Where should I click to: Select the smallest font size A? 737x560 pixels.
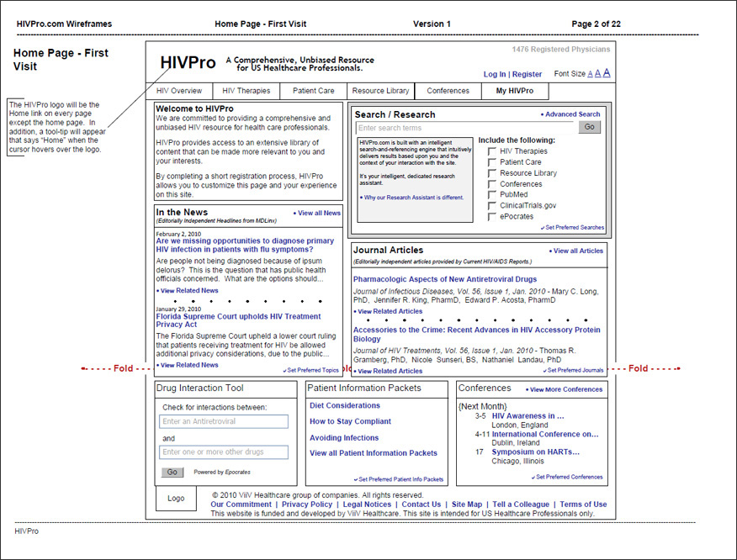(x=590, y=74)
